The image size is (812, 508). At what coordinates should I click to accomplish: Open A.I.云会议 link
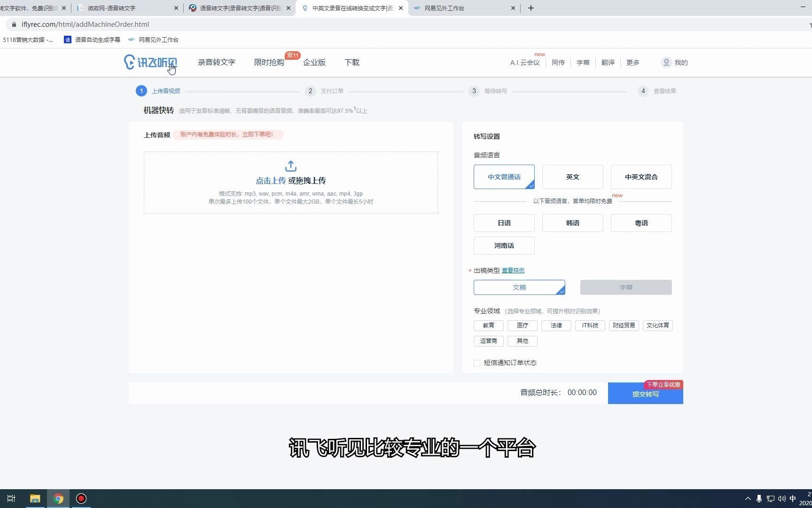click(525, 63)
